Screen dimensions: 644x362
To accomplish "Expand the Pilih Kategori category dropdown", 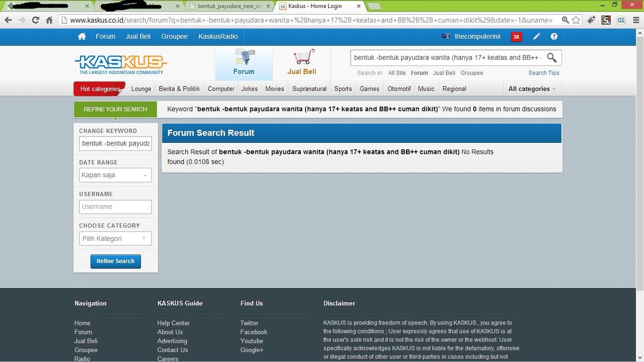I will [x=115, y=238].
